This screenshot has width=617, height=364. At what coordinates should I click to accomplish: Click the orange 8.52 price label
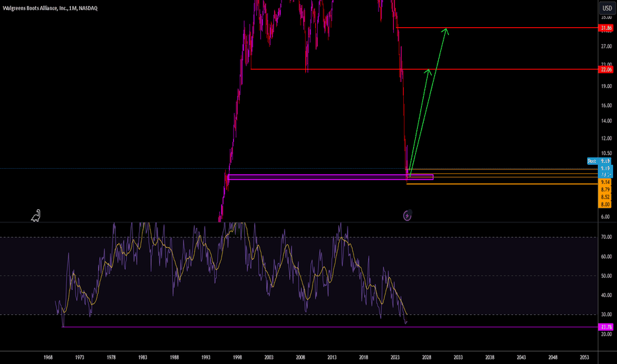(x=605, y=197)
